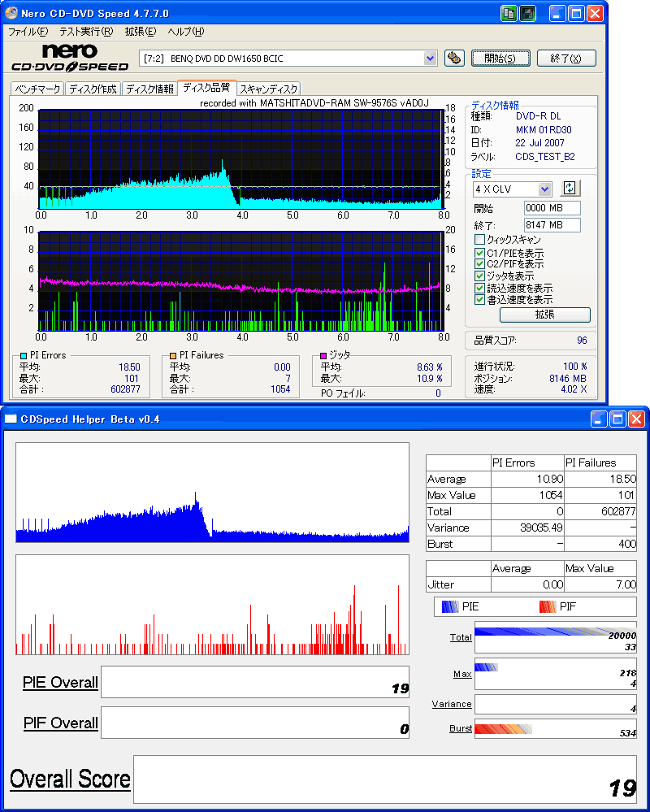Image resolution: width=650 pixels, height=812 pixels.
Task: Click the blue PIE chart in Helper
Action: coord(212,493)
